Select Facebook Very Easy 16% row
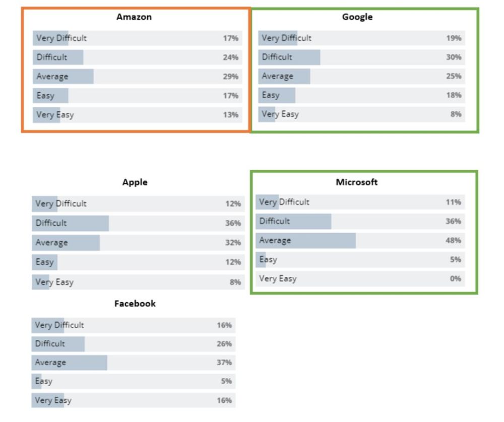504x422 pixels. tap(134, 400)
